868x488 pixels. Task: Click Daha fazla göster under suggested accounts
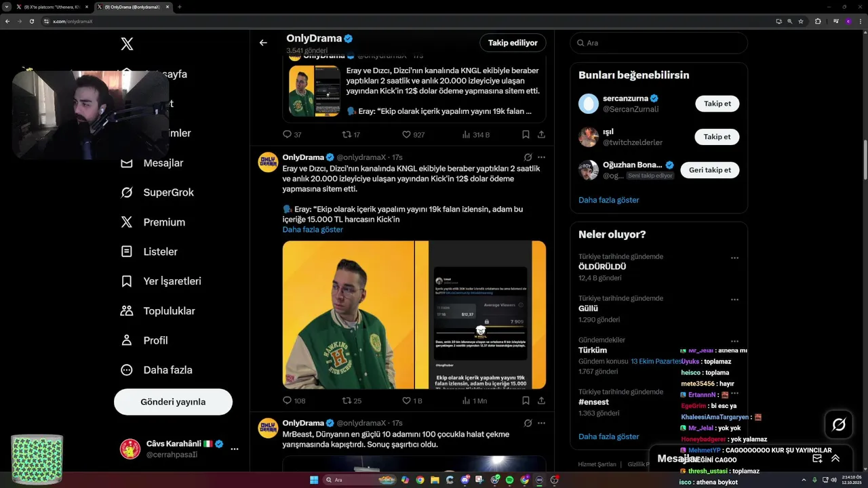click(x=608, y=200)
